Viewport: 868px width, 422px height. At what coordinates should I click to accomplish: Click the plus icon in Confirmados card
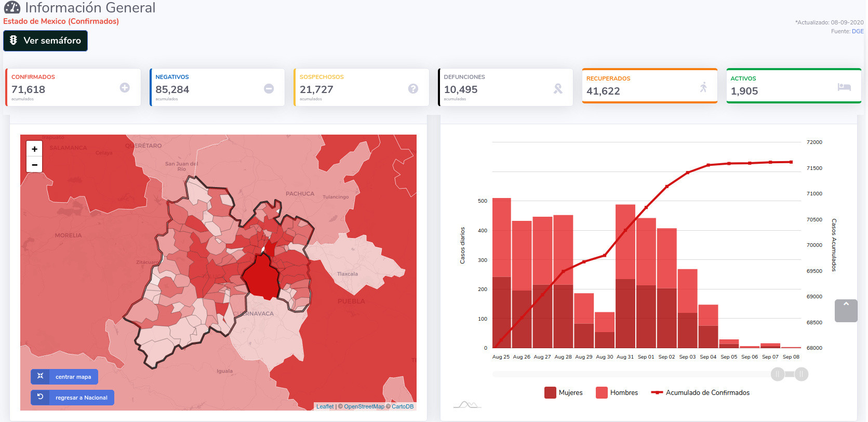pyautogui.click(x=125, y=88)
